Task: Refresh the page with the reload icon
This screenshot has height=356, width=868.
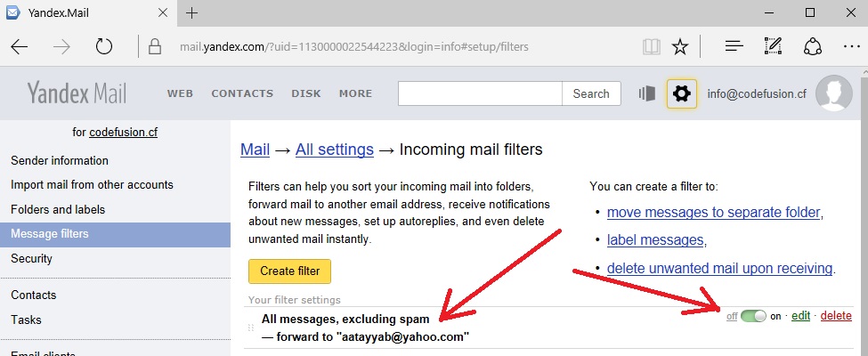Action: click(104, 46)
